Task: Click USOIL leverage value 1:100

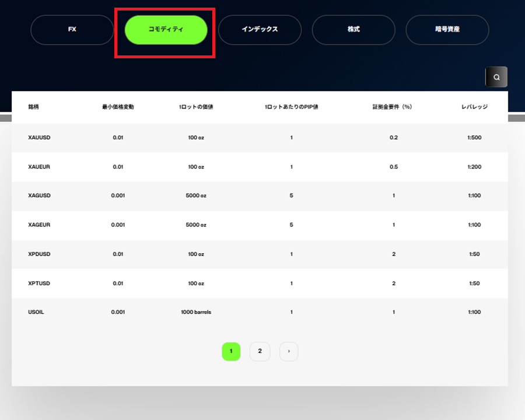Action: pyautogui.click(x=474, y=312)
